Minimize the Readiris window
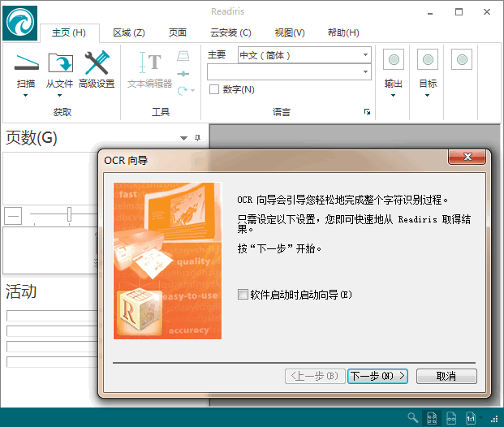This screenshot has width=504, height=427. tap(430, 12)
